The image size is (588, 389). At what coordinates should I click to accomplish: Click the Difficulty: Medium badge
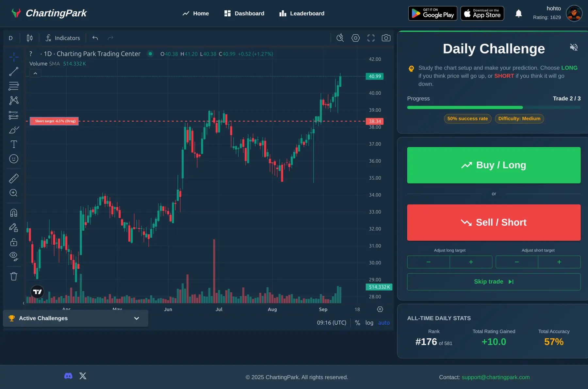(x=519, y=119)
